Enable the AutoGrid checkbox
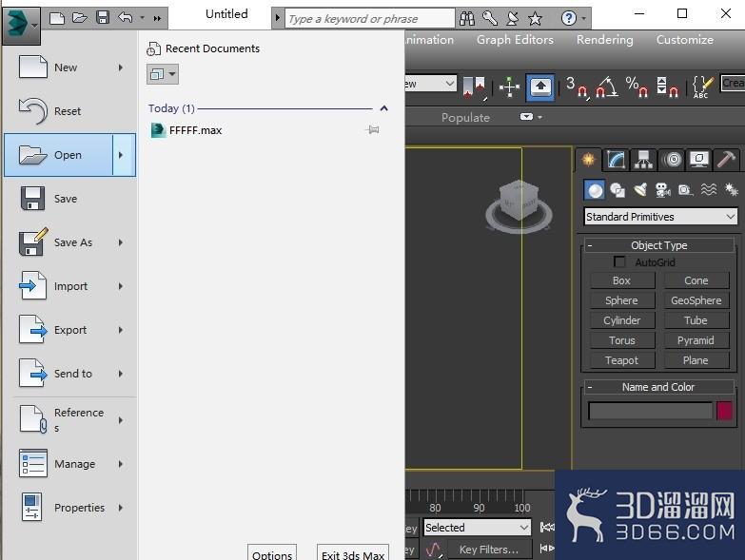The image size is (745, 560). (619, 262)
